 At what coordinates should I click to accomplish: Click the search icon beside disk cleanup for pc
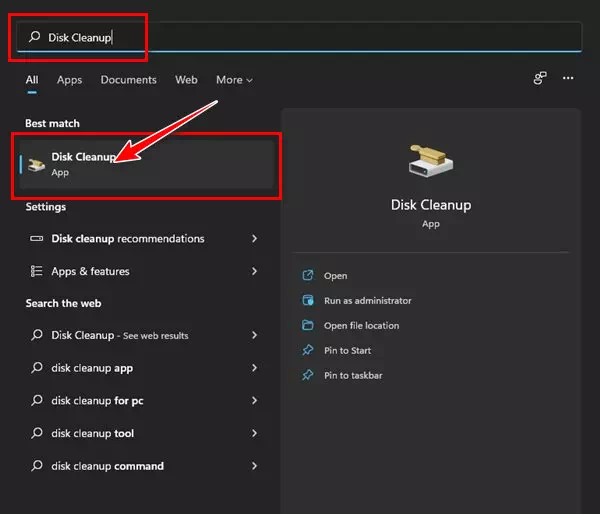point(37,400)
